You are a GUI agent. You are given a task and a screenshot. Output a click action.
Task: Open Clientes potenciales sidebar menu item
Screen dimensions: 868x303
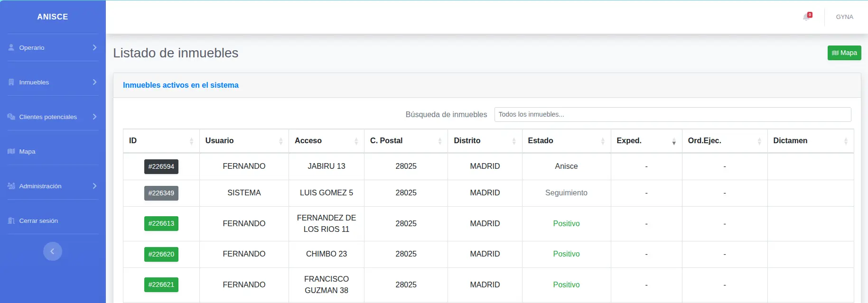pos(53,117)
